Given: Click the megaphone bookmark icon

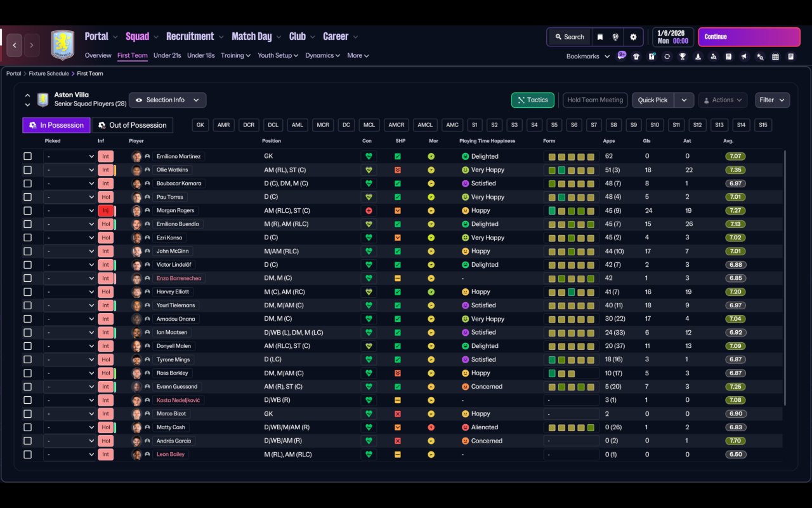Looking at the screenshot, I should pyautogui.click(x=744, y=57).
